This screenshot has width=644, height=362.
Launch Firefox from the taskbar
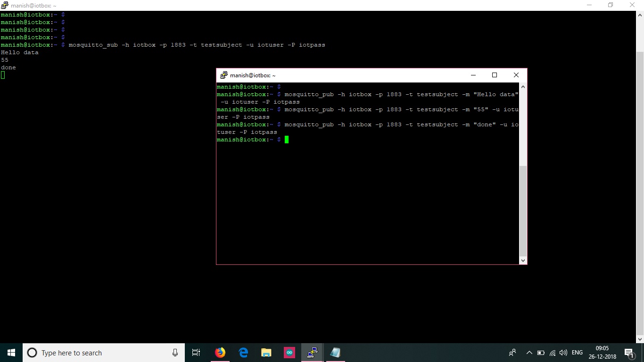(220, 353)
